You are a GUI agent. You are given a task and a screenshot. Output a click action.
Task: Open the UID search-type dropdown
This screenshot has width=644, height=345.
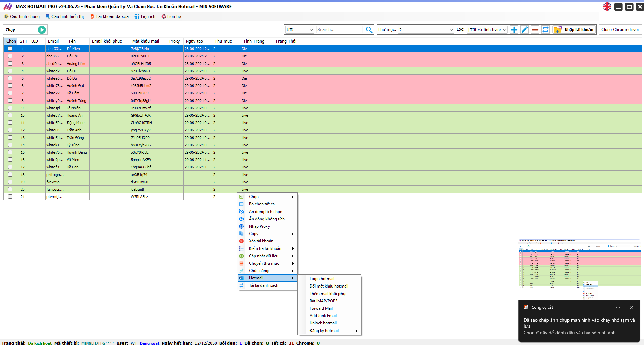coord(299,30)
